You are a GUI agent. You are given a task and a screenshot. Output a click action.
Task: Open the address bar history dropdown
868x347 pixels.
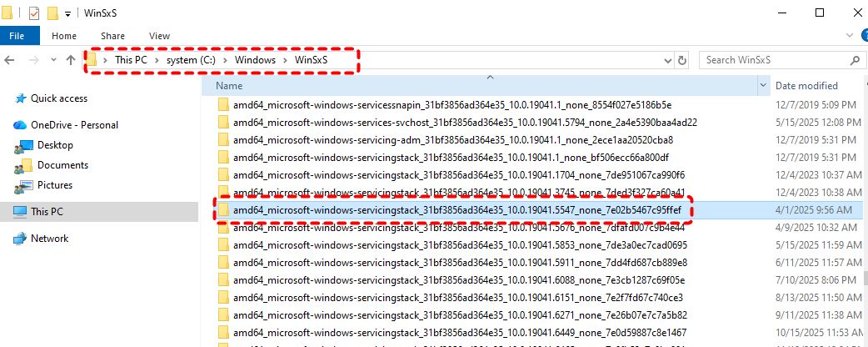click(668, 60)
